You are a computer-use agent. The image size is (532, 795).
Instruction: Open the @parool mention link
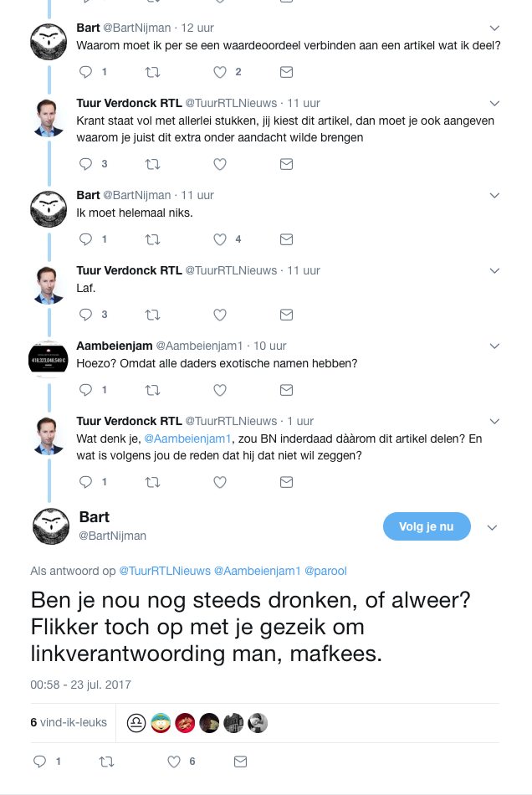(325, 571)
